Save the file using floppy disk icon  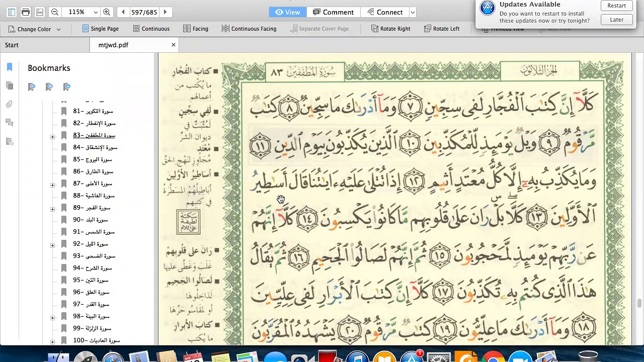(40, 12)
